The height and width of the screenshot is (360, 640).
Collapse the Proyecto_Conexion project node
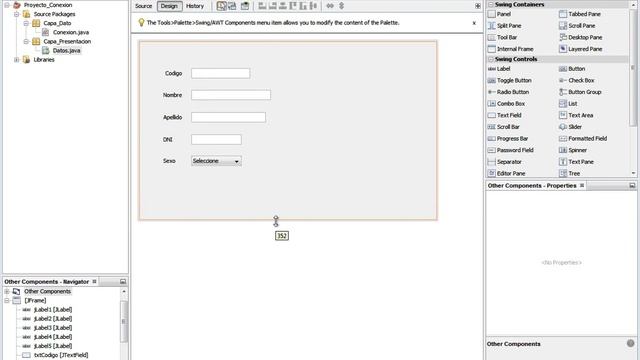coord(7,5)
